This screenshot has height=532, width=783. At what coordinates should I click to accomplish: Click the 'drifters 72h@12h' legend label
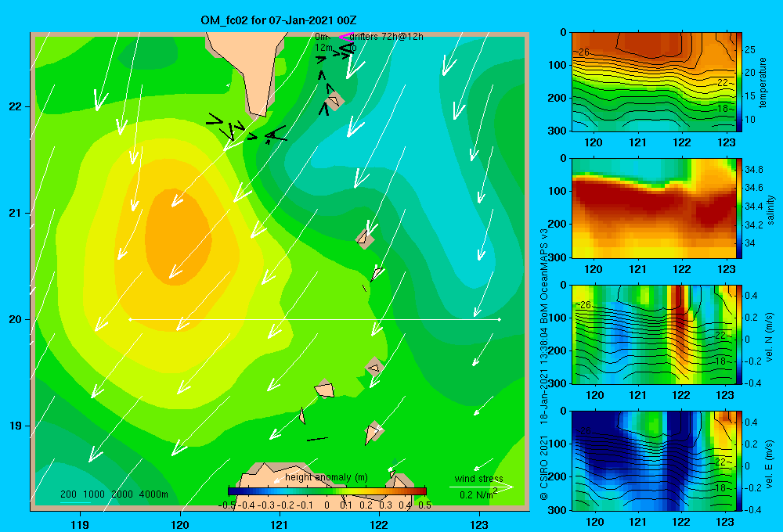(x=387, y=37)
